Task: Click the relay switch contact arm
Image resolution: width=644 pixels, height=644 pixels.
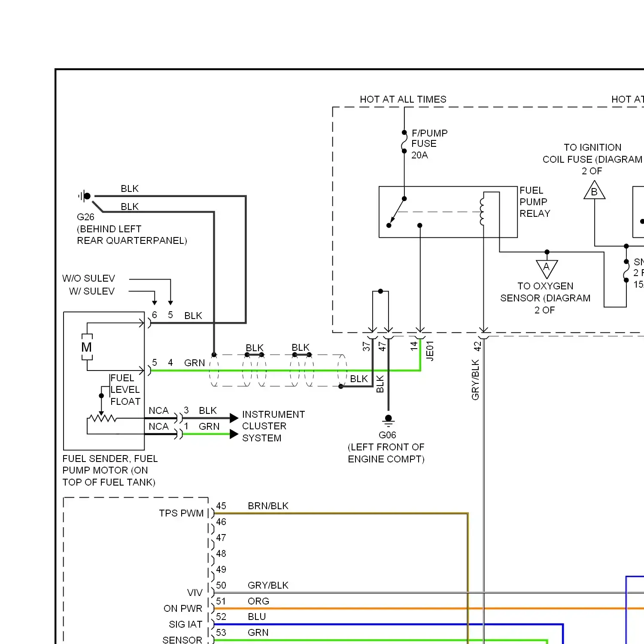Action: pos(396,212)
